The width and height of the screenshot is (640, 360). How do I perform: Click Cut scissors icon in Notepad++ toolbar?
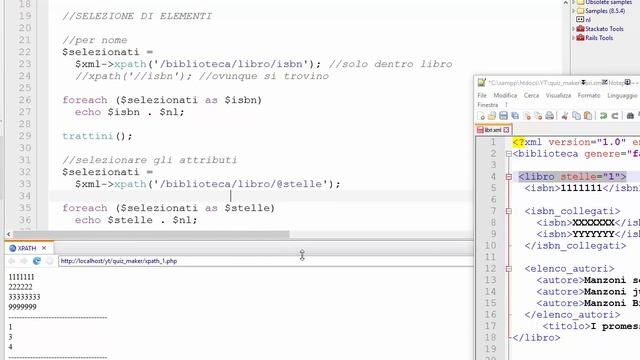(565, 116)
